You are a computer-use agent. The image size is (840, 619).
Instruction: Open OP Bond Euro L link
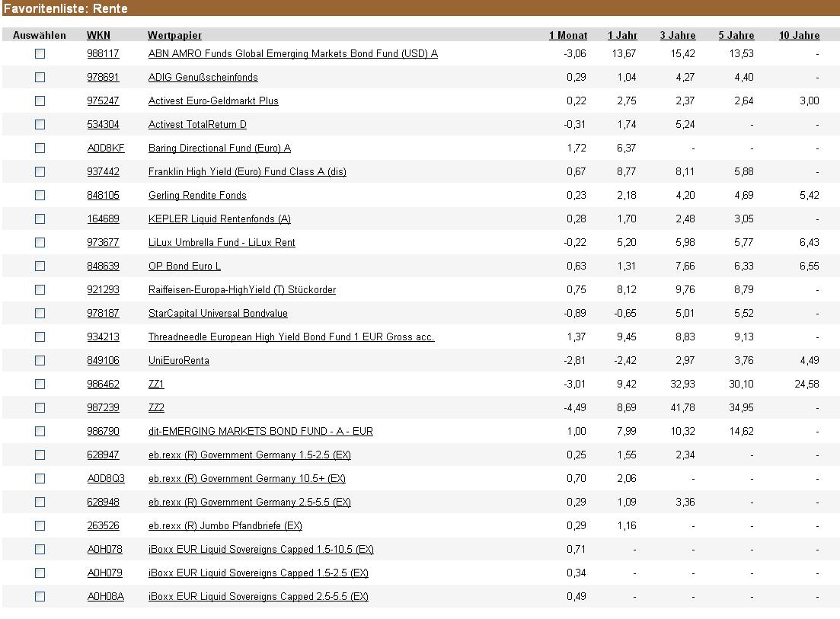184,266
